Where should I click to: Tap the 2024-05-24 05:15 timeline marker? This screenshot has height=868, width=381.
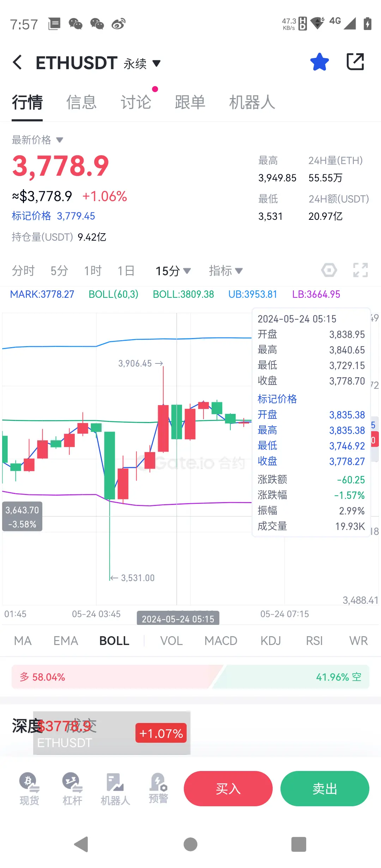178,619
